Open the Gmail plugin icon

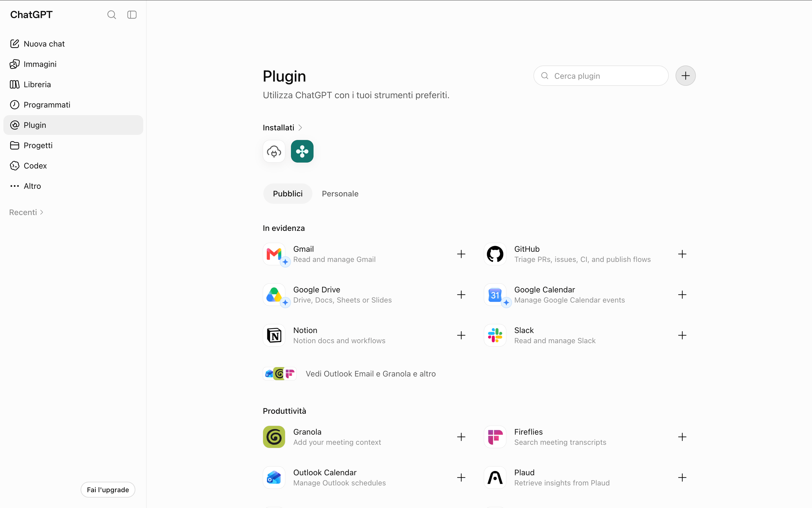pos(274,254)
